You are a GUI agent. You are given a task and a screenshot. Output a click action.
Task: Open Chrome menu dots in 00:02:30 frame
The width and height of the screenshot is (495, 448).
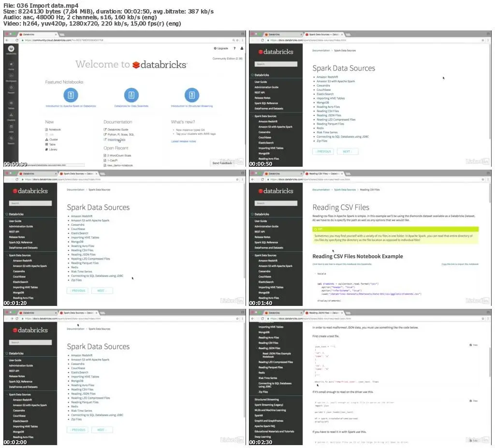pos(488,318)
